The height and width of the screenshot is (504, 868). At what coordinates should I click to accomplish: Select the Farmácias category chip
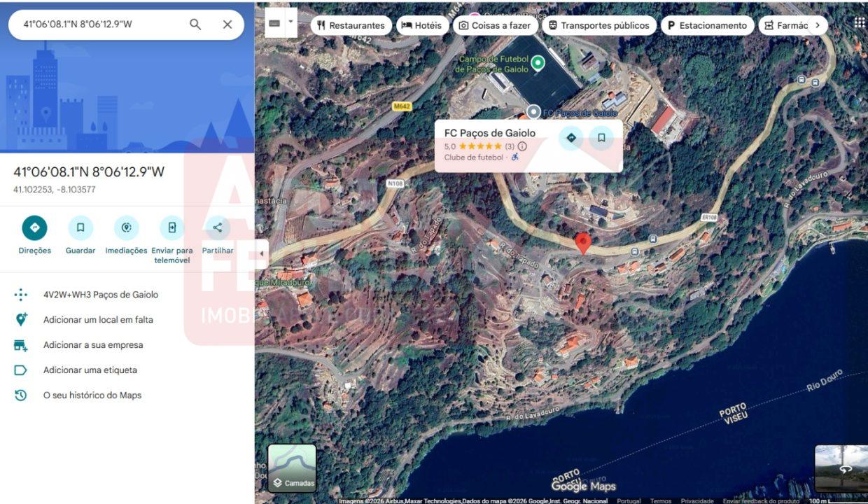point(786,25)
